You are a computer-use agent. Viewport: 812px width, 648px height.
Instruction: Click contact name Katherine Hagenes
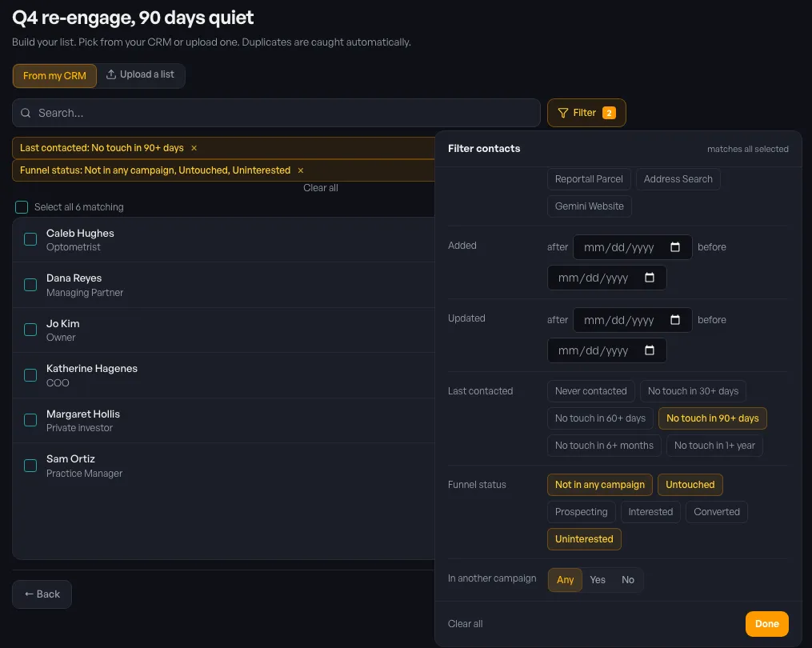[x=92, y=368]
